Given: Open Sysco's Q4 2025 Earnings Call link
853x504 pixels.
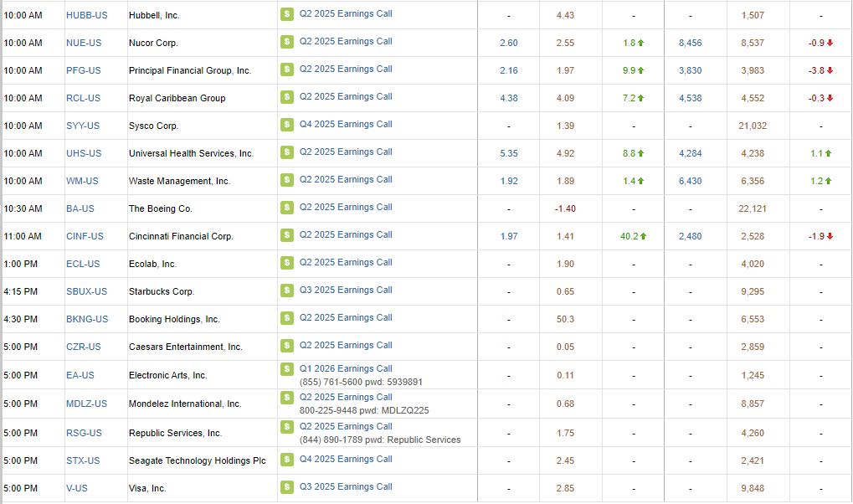Looking at the screenshot, I should [x=346, y=124].
